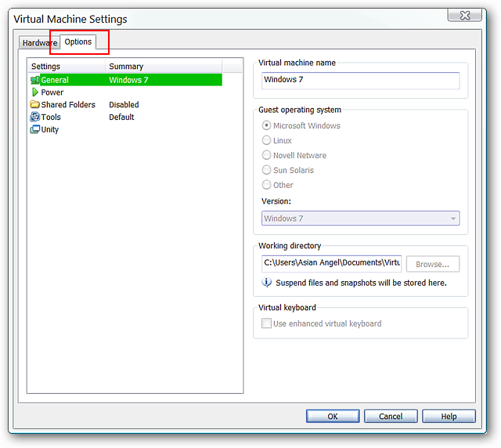Select the General row in settings list
The width and height of the screenshot is (501, 448).
pyautogui.click(x=126, y=80)
